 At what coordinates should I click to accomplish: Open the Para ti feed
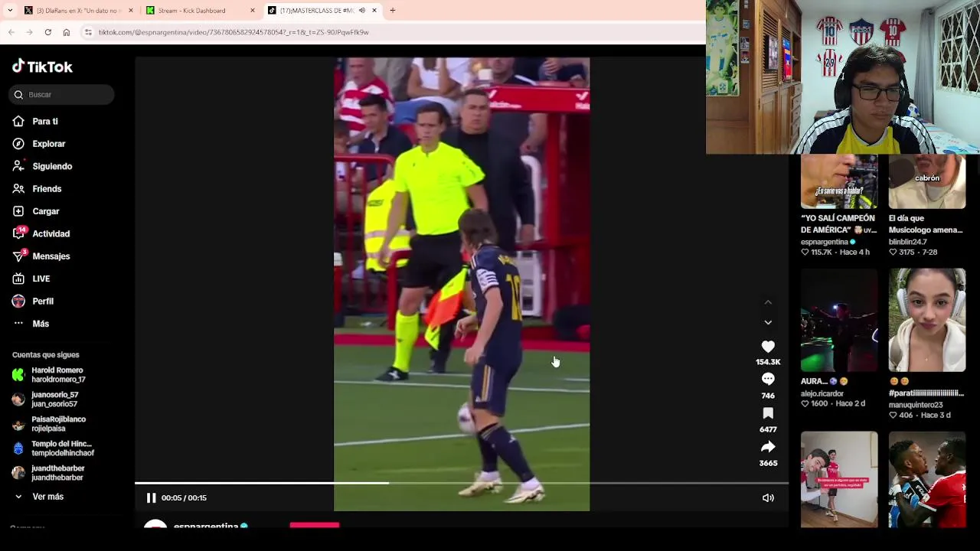coord(35,122)
